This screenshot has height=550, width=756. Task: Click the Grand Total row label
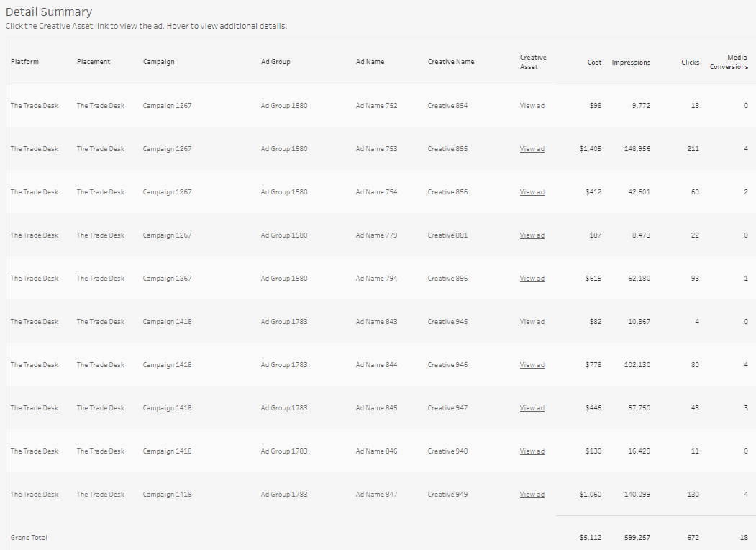(x=29, y=538)
